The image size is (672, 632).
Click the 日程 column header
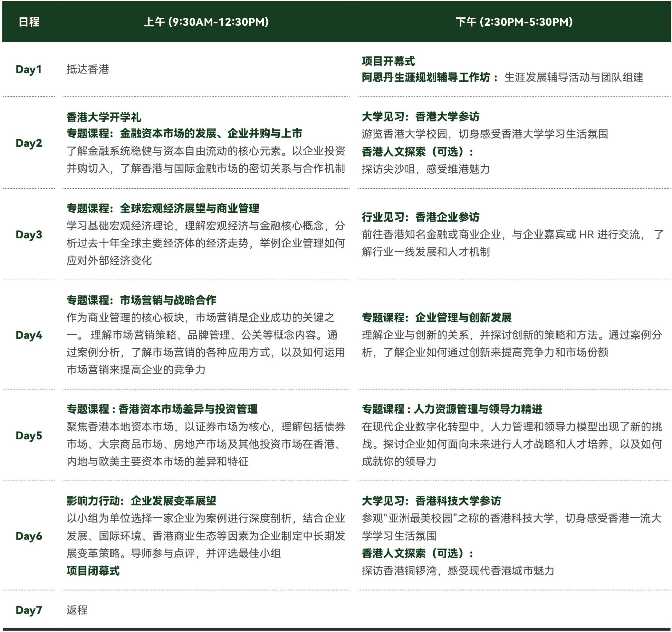coord(29,22)
